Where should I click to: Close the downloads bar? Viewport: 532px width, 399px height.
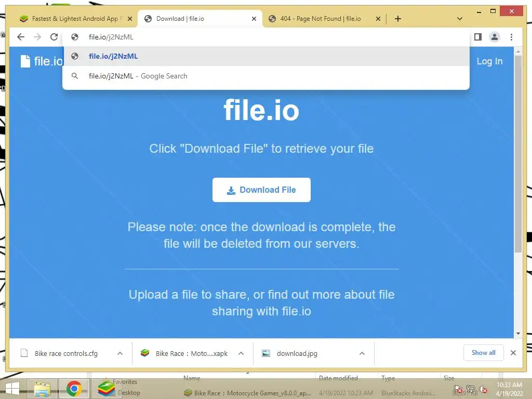pyautogui.click(x=513, y=353)
